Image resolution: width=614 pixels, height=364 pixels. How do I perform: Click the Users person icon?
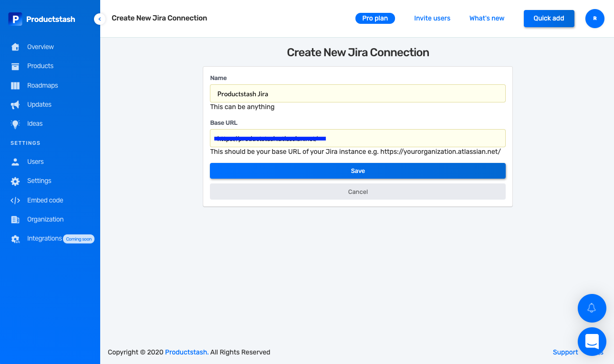[15, 162]
